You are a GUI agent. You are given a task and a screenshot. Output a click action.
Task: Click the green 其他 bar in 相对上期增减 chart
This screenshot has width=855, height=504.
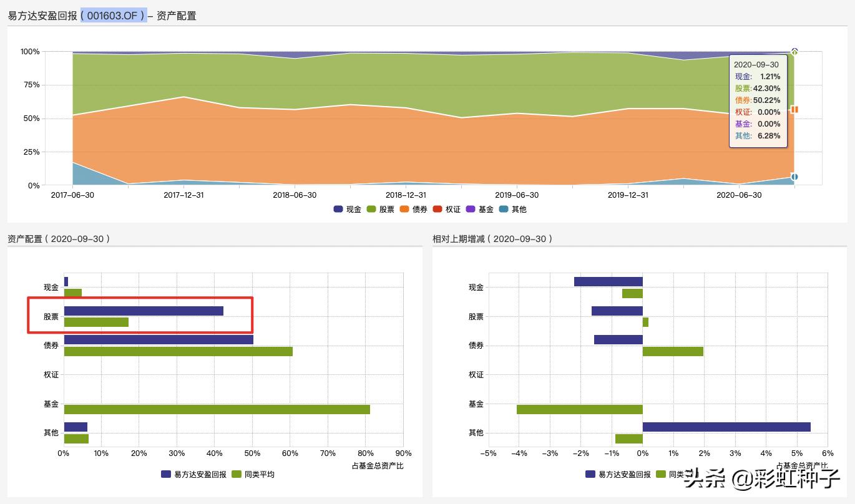pyautogui.click(x=629, y=439)
